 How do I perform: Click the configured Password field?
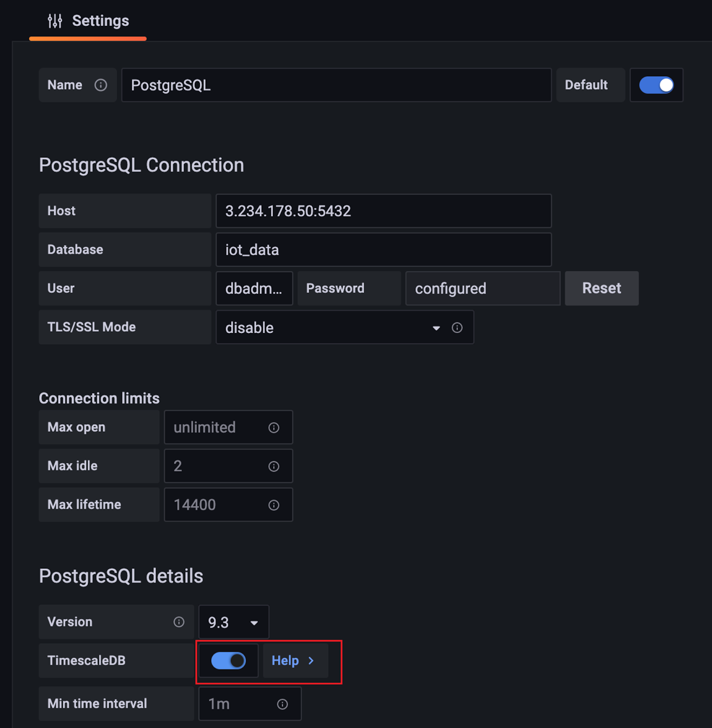tap(483, 288)
